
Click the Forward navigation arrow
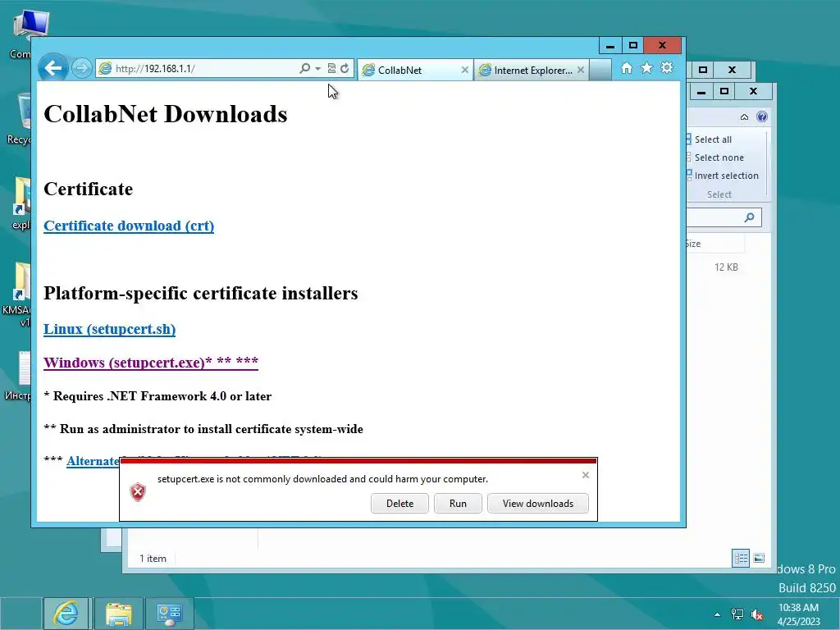[81, 69]
